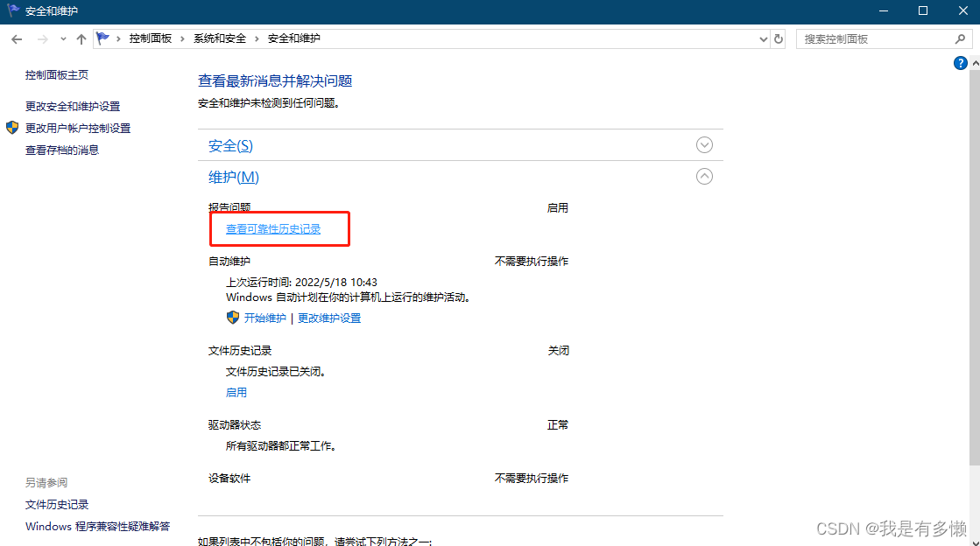Expand the 安全(S) section arrow

point(704,145)
